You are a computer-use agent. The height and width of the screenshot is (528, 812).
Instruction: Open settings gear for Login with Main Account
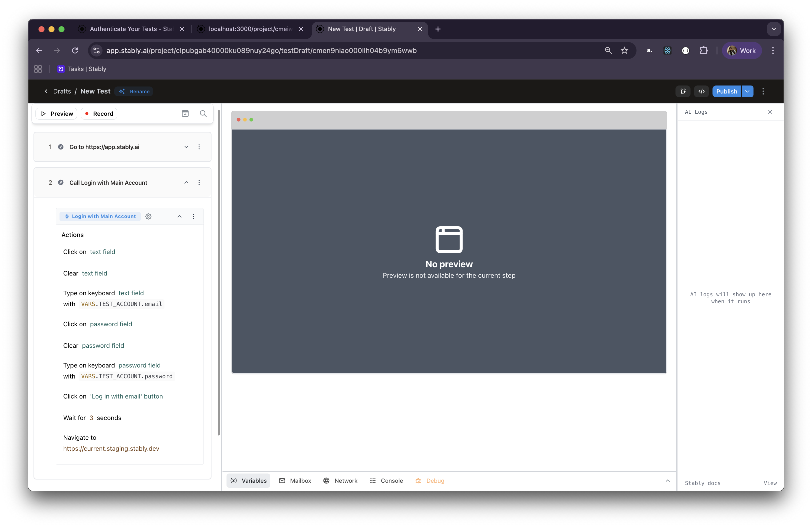point(148,216)
